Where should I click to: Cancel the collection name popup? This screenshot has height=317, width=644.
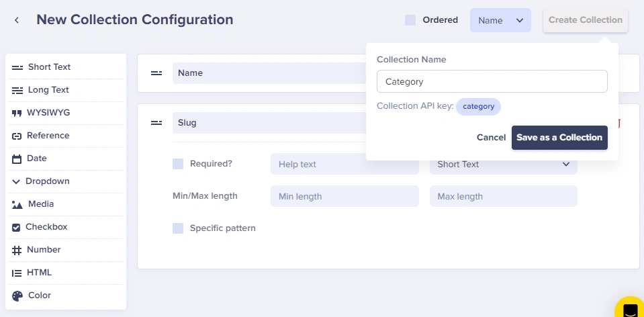tap(491, 138)
